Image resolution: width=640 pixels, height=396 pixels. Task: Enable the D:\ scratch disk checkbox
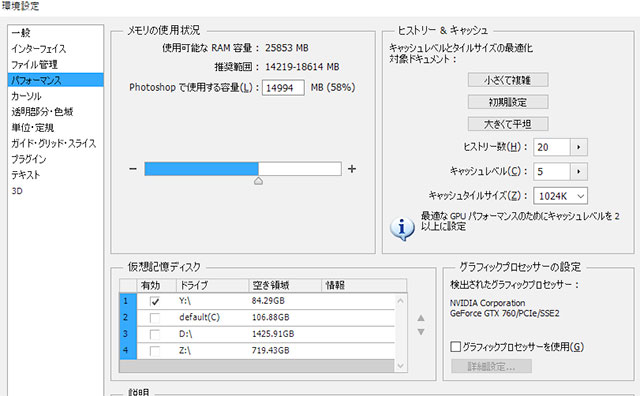tap(155, 335)
